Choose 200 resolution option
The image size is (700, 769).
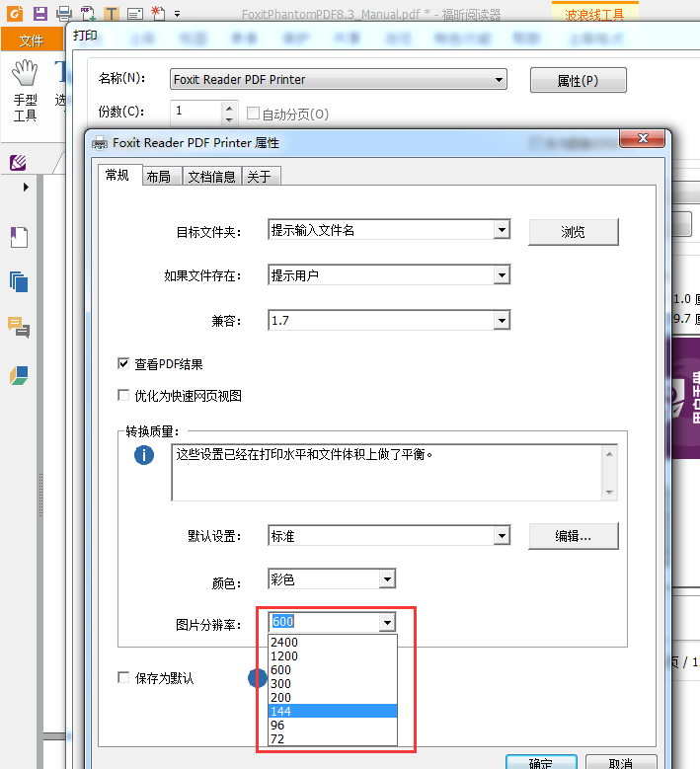click(x=333, y=697)
